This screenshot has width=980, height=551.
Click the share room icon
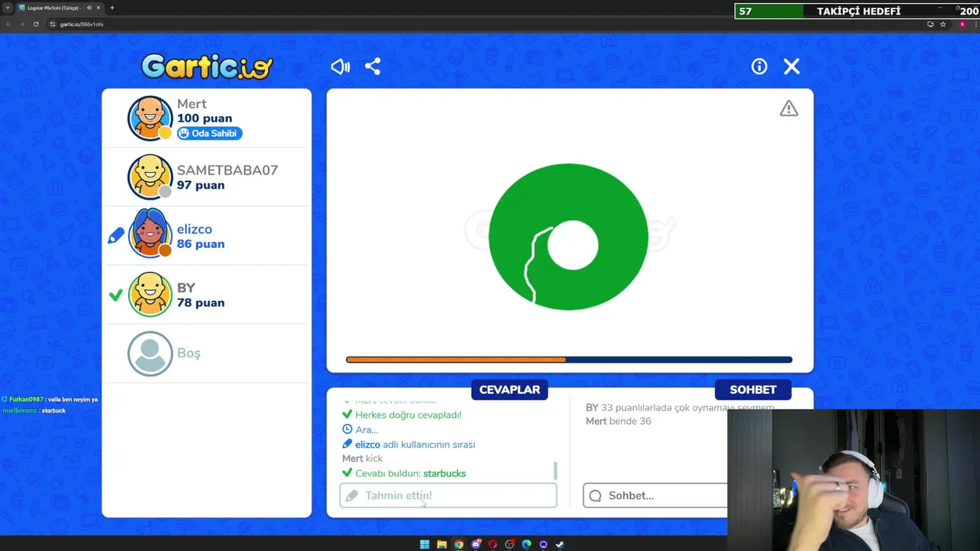click(373, 67)
